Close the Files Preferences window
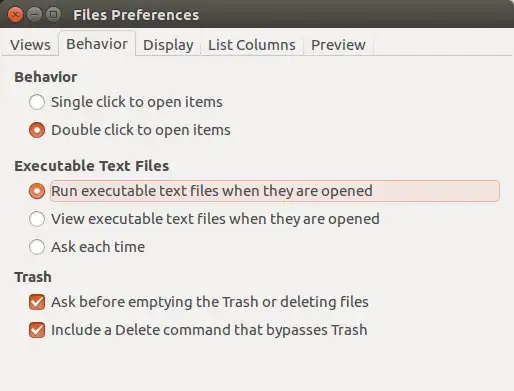Image resolution: width=514 pixels, height=391 pixels. coord(15,15)
